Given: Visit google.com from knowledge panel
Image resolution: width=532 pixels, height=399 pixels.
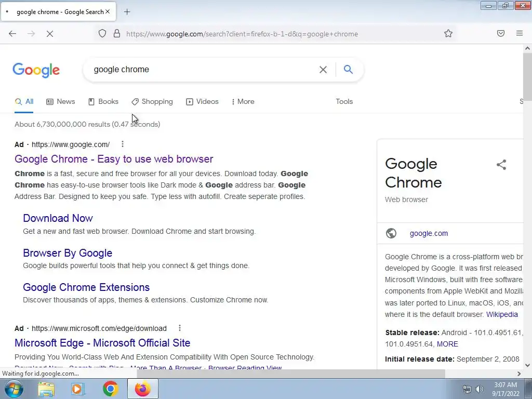Looking at the screenshot, I should pos(429,233).
